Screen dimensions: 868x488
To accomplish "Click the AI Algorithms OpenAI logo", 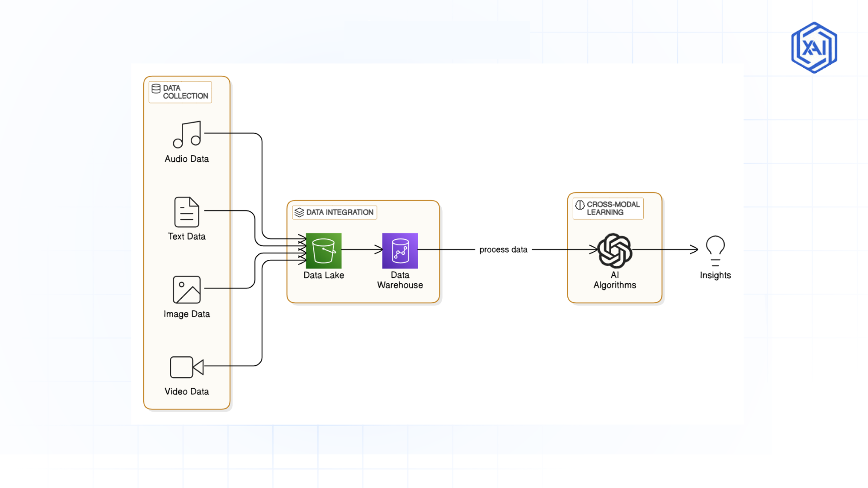I will (x=614, y=250).
